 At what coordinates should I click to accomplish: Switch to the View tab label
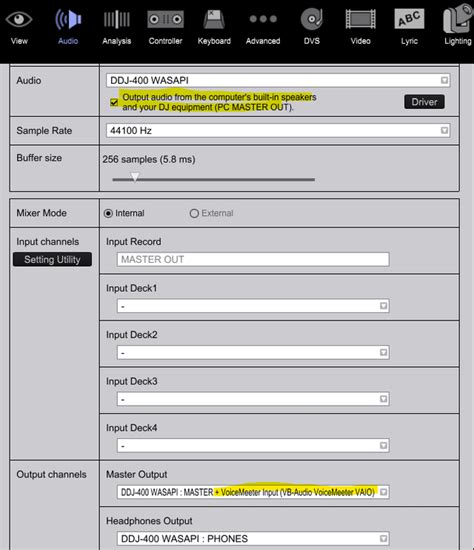pyautogui.click(x=19, y=41)
